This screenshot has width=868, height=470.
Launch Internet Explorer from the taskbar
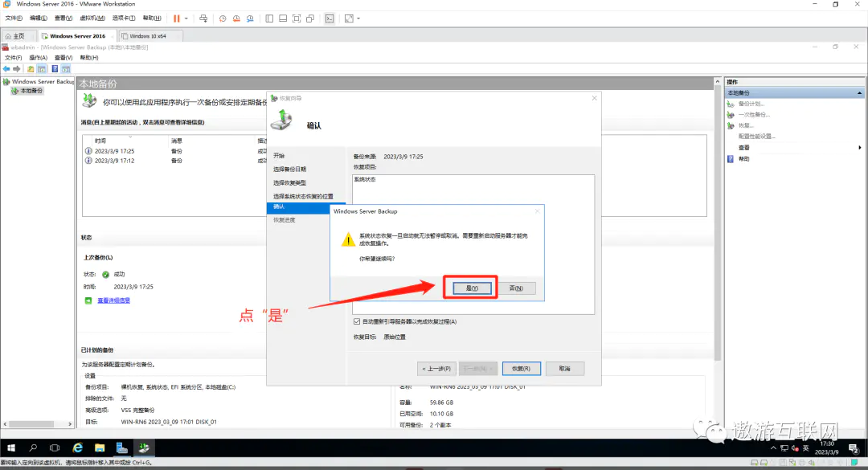[77, 448]
